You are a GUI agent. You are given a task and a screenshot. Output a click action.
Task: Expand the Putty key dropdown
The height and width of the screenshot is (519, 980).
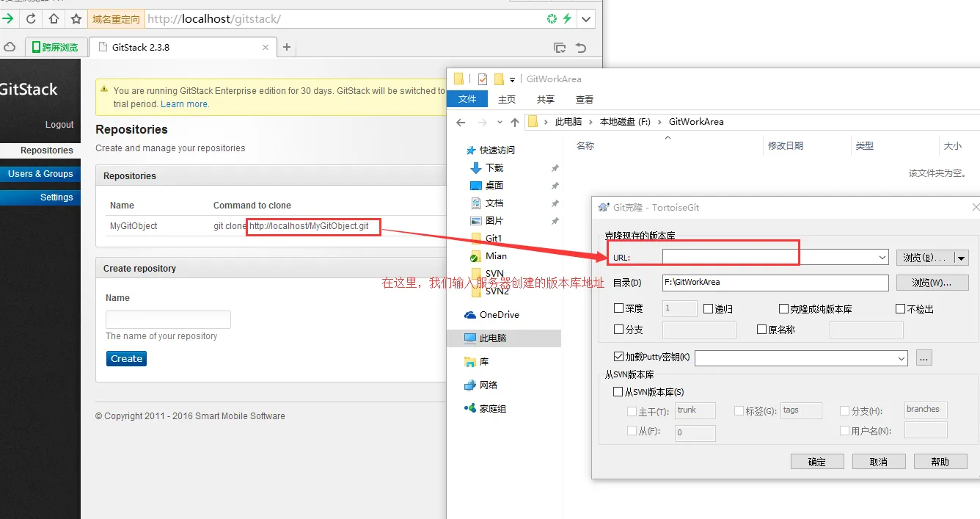point(901,358)
